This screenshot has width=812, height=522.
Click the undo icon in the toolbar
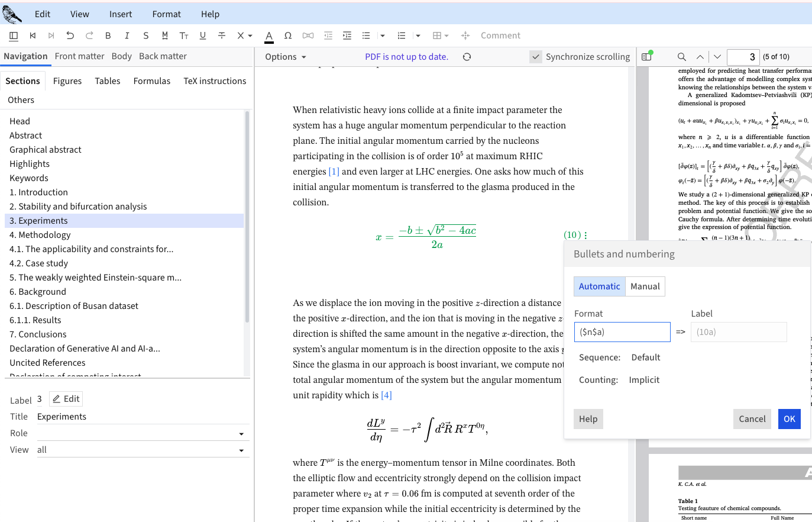[70, 36]
